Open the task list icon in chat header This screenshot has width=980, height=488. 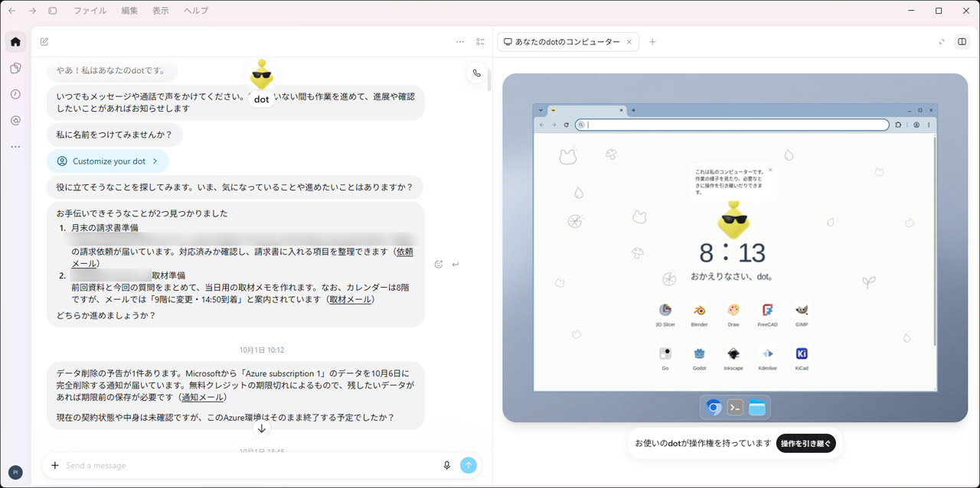point(480,42)
